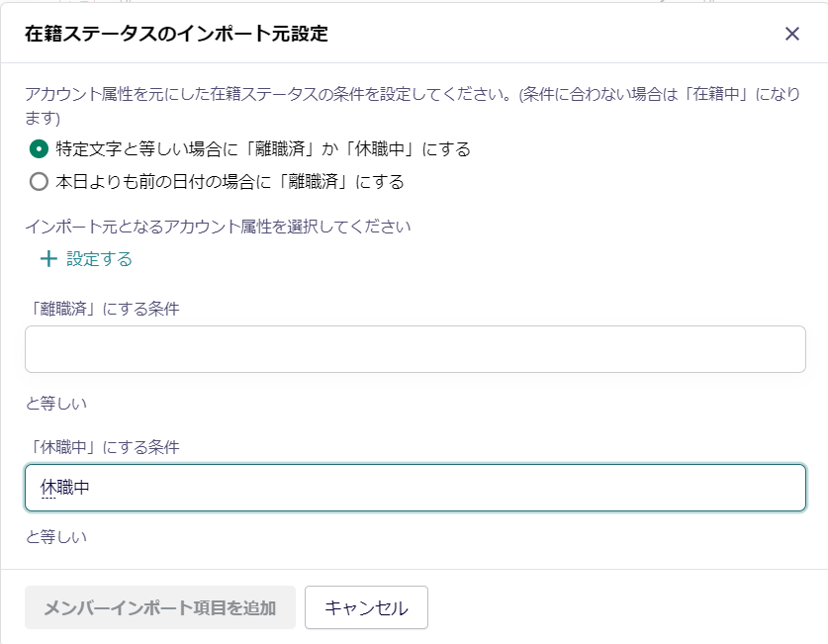Place cursor on the typed 休職中 text
Image resolution: width=828 pixels, height=644 pixels.
point(65,488)
